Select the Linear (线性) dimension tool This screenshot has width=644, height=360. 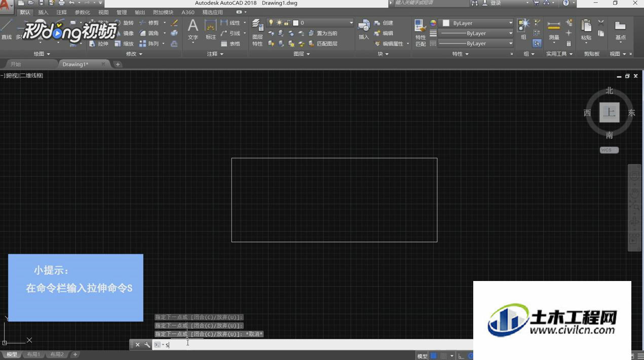pyautogui.click(x=231, y=23)
